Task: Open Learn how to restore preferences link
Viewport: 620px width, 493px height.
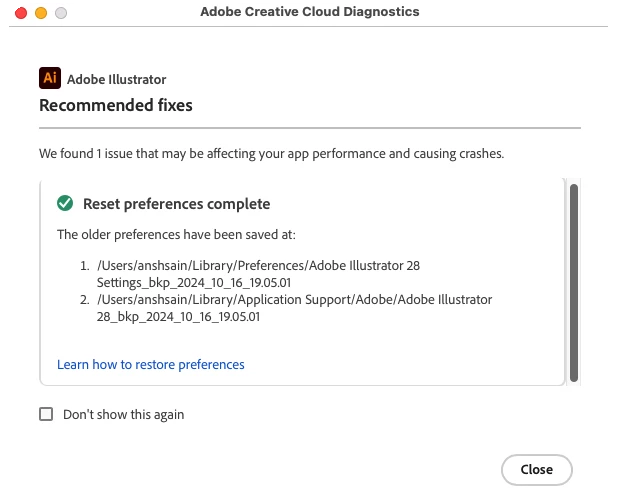Action: [150, 364]
